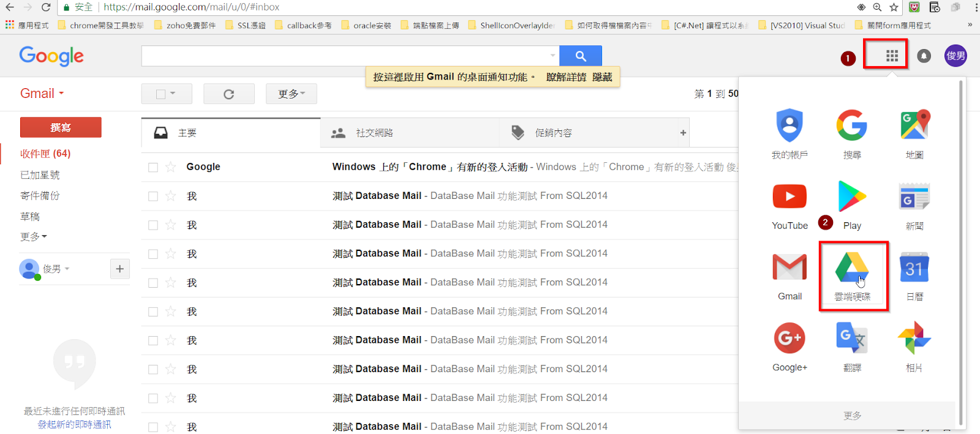Check the third email row checkbox
980x434 pixels.
click(x=153, y=225)
